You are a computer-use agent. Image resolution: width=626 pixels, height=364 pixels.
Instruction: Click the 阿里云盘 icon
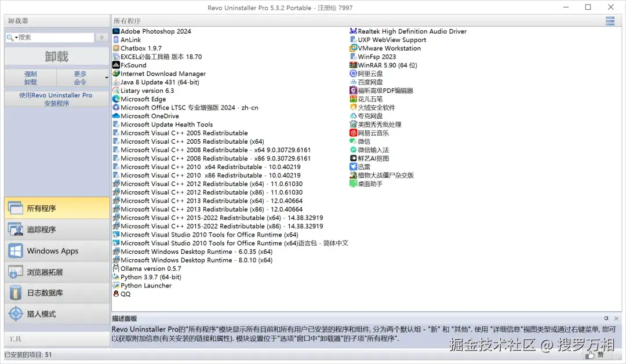[x=353, y=74]
